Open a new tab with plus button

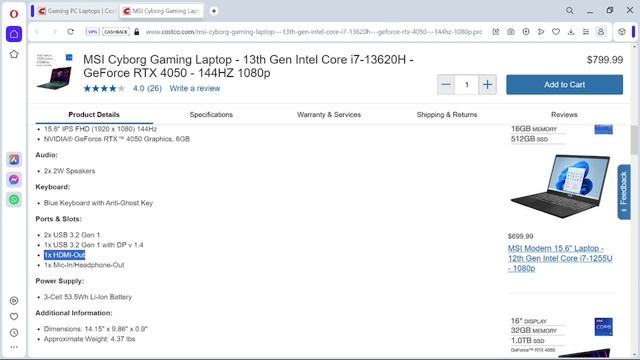pyautogui.click(x=214, y=11)
